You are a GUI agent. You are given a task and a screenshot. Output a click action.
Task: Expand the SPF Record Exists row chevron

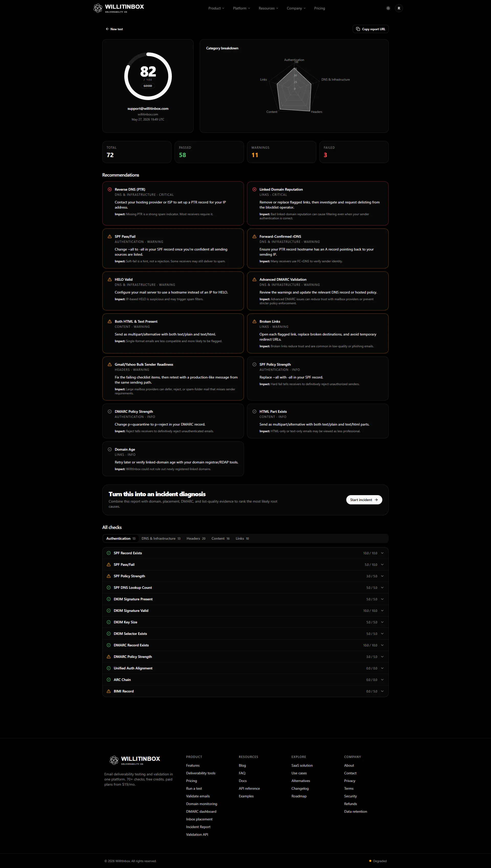pyautogui.click(x=382, y=553)
